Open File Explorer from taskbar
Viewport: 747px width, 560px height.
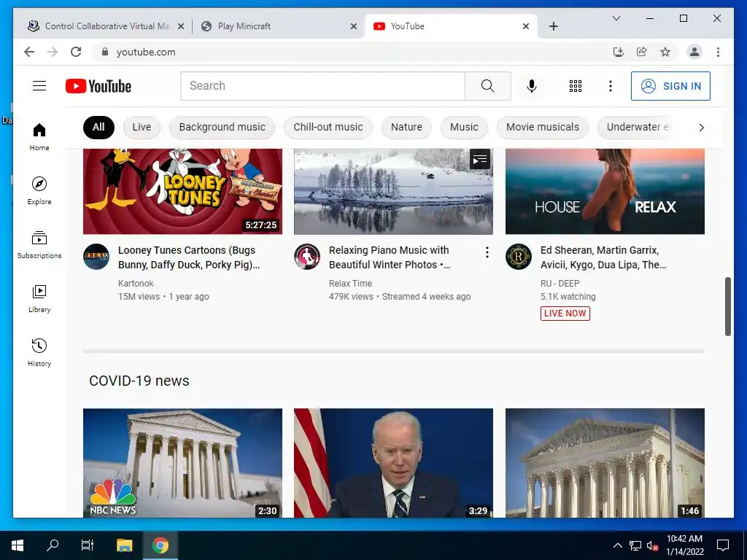[124, 545]
